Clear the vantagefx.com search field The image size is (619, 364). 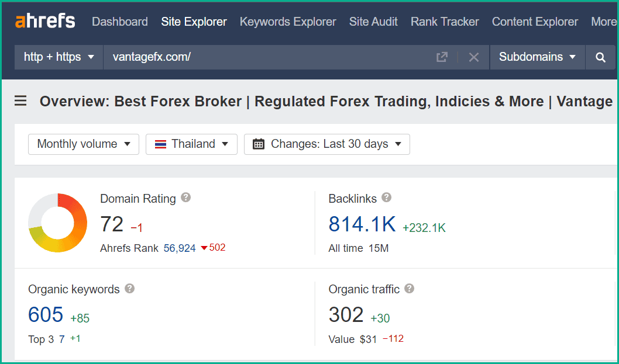tap(474, 58)
